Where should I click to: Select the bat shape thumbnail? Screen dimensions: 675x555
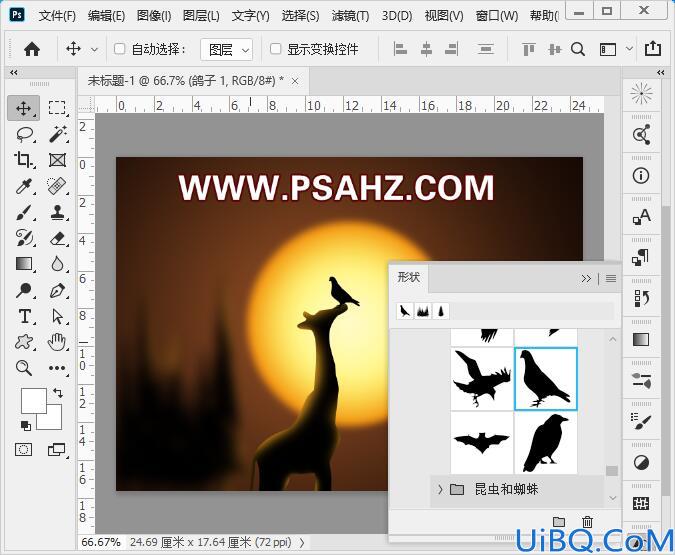pos(482,443)
